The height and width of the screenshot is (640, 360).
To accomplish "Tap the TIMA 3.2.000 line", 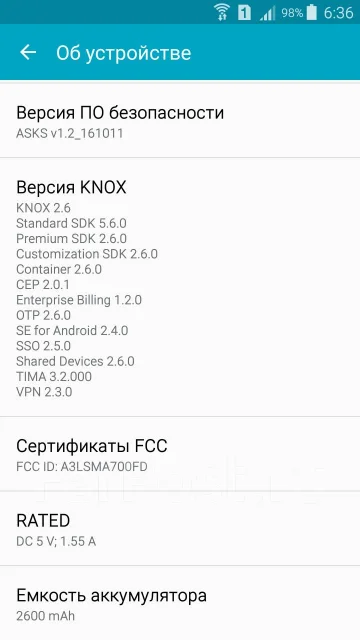I will point(54,376).
